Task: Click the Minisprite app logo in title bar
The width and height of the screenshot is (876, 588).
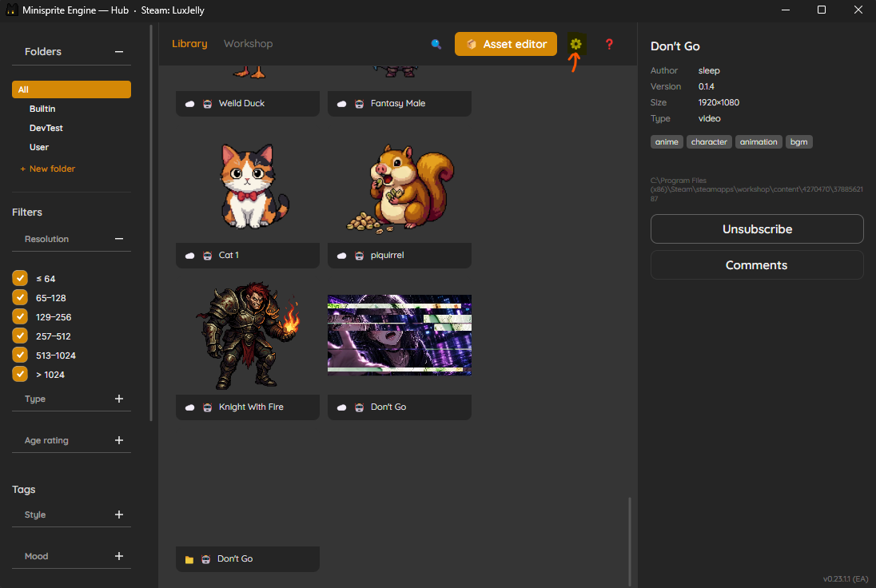Action: (x=12, y=10)
